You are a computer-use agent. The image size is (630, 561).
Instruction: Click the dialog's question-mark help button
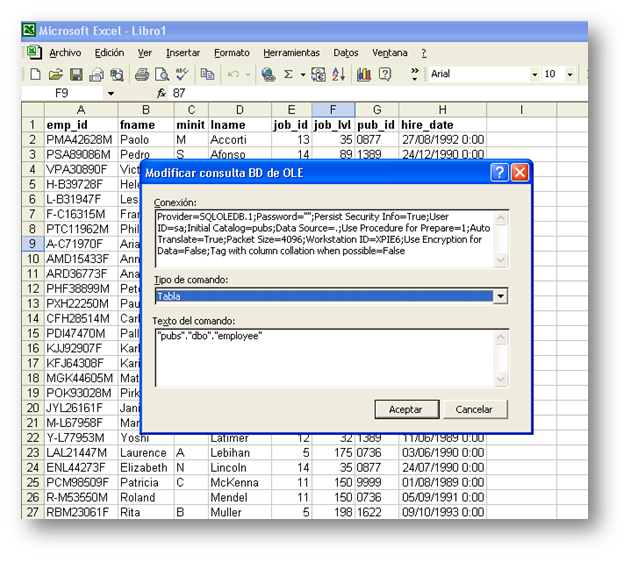(x=499, y=173)
